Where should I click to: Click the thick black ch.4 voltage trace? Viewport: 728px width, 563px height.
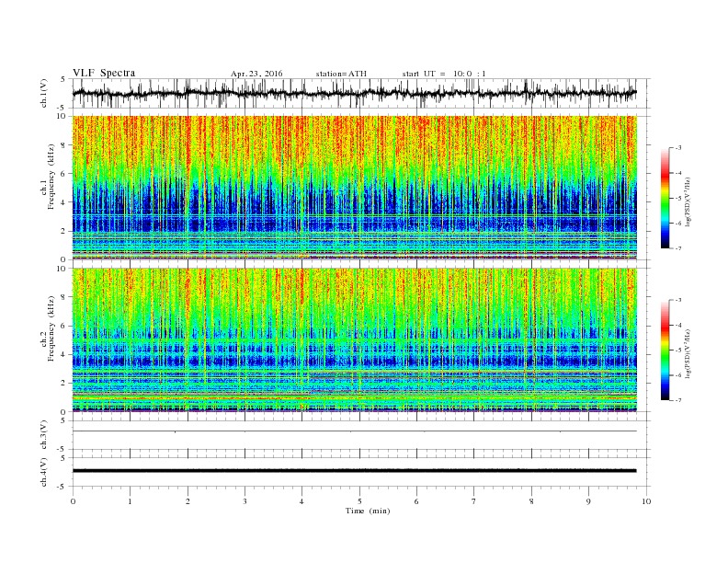click(x=354, y=471)
